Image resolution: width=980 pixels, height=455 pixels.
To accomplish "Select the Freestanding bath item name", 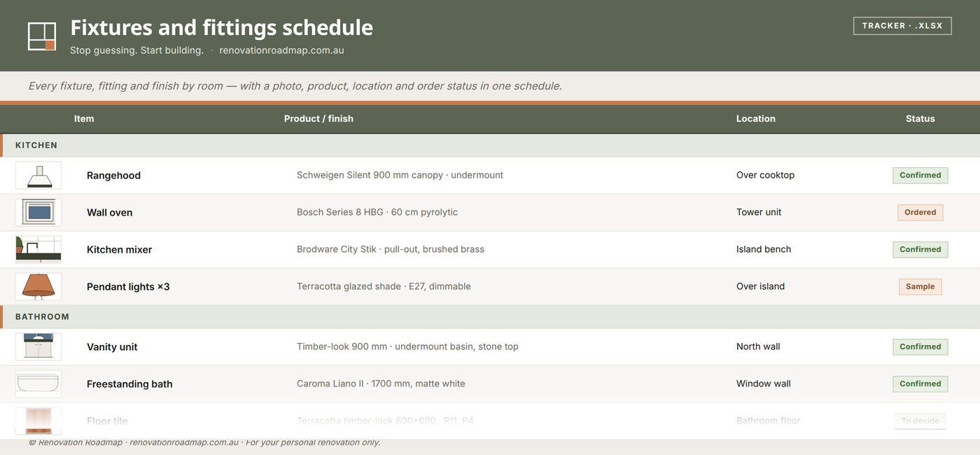I will pyautogui.click(x=129, y=384).
